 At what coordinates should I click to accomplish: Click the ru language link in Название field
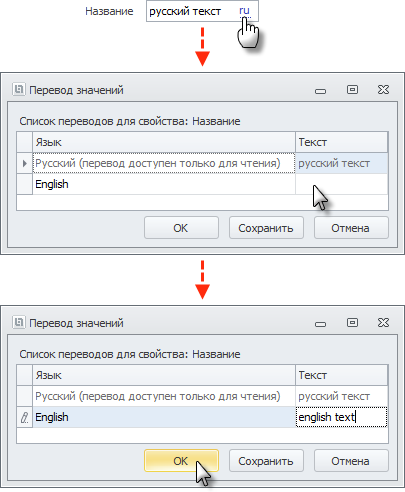coord(244,11)
